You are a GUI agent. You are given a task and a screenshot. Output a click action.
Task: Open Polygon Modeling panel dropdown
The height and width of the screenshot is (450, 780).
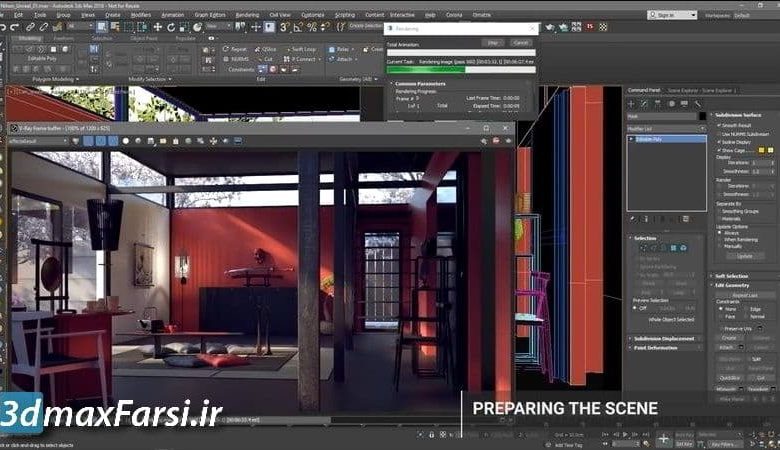(x=55, y=79)
